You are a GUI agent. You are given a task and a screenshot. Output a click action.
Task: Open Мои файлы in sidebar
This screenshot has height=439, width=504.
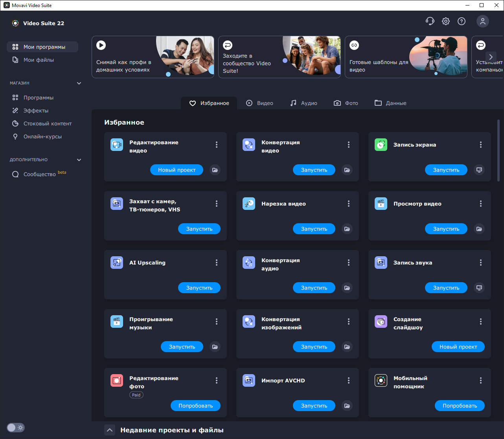click(42, 60)
